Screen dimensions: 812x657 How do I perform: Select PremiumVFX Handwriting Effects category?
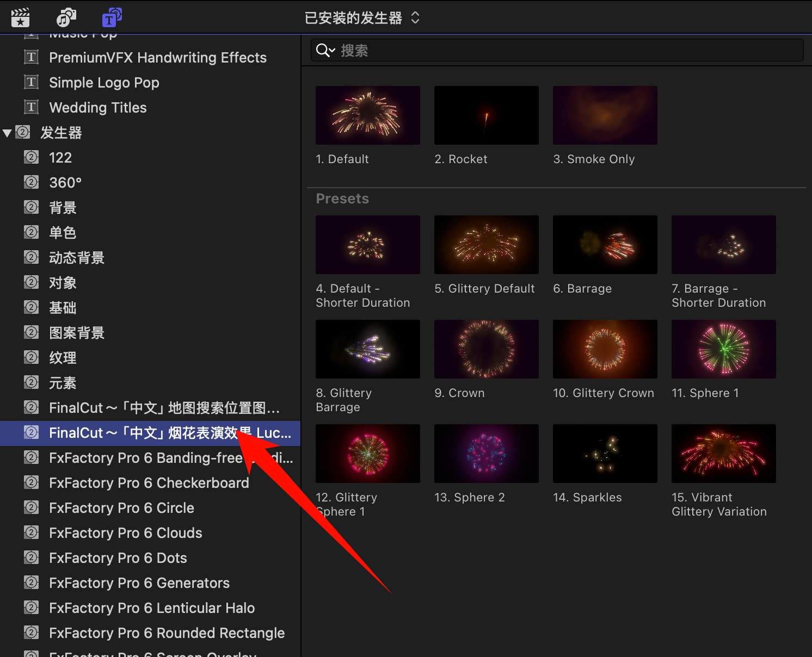tap(158, 58)
